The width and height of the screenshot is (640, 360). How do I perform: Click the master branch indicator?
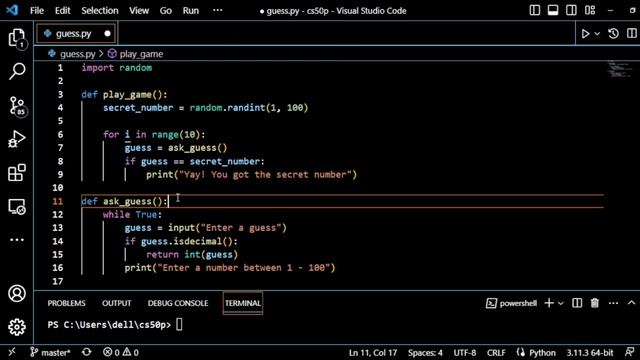pyautogui.click(x=50, y=352)
